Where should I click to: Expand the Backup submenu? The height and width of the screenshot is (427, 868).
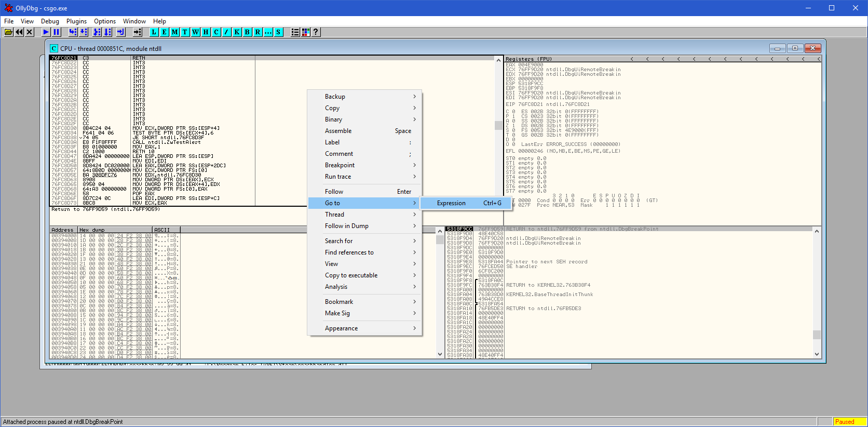coord(365,97)
